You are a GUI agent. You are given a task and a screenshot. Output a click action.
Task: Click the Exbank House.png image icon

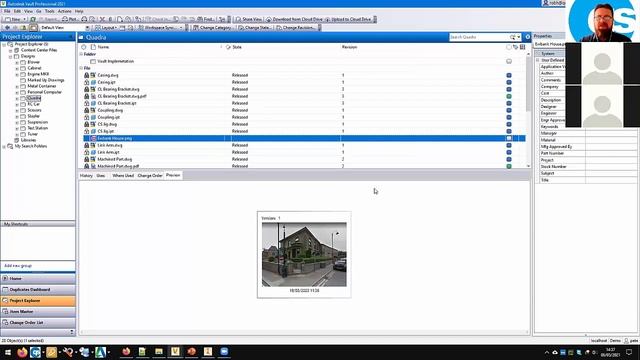click(x=93, y=138)
